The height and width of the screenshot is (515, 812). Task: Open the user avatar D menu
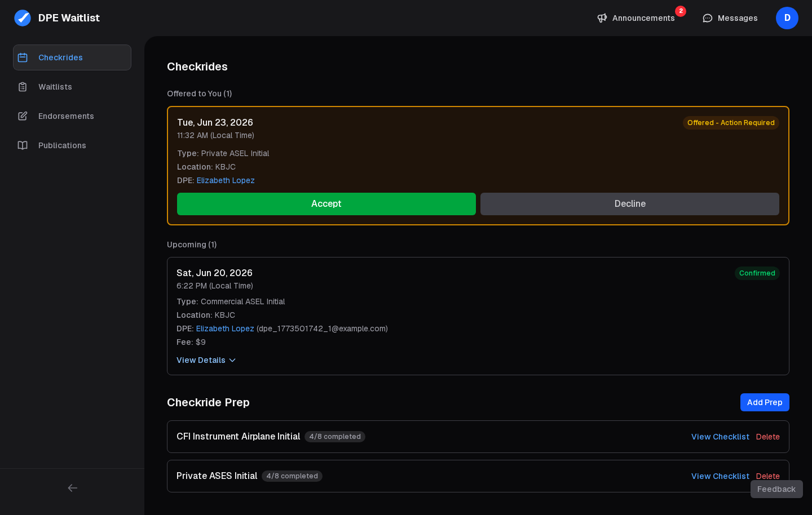pos(787,18)
